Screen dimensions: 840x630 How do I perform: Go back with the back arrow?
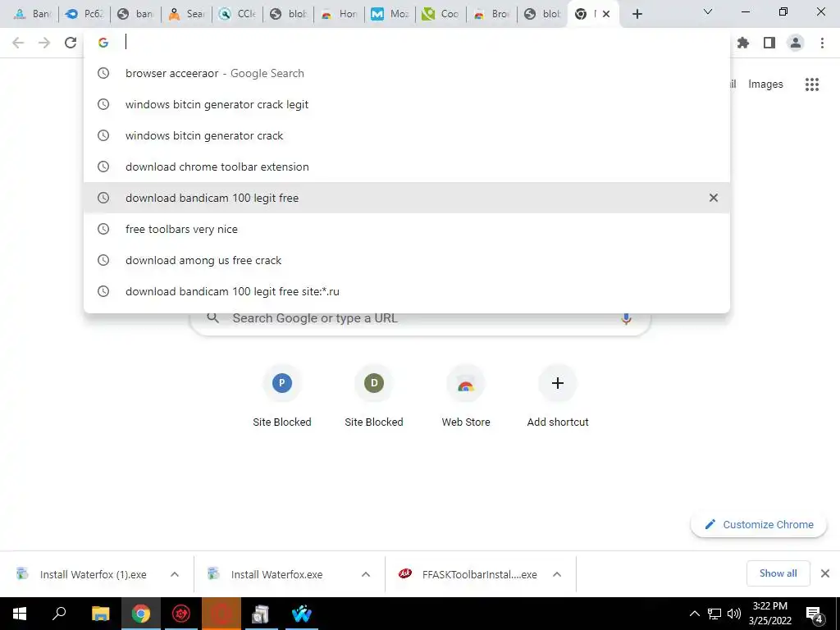pos(18,43)
